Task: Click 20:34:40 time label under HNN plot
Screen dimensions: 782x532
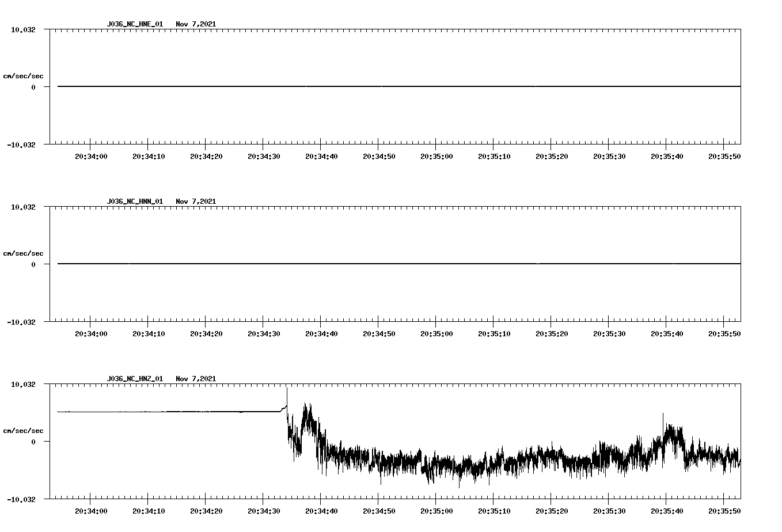Action: [321, 334]
